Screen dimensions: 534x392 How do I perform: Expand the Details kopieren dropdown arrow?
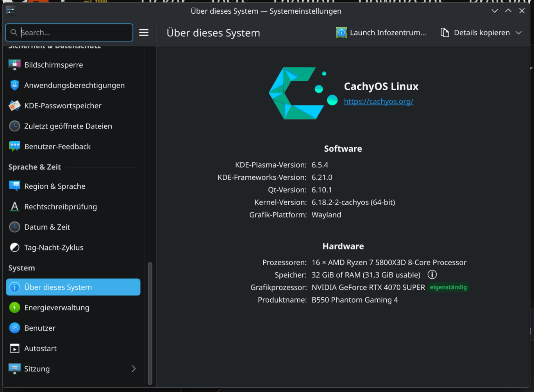pos(519,33)
